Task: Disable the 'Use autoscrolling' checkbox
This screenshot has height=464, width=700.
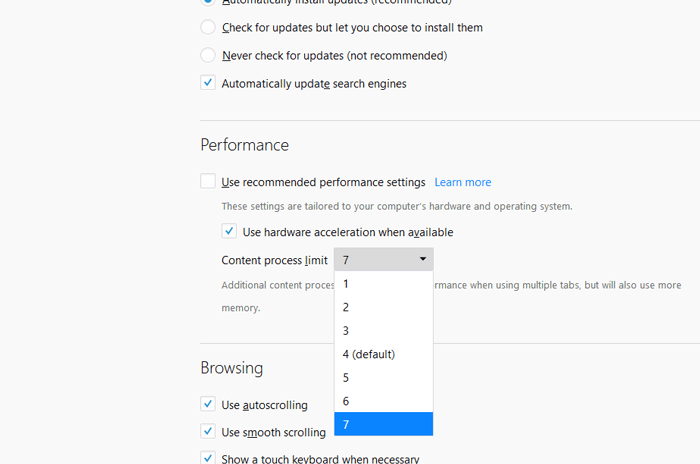Action: tap(208, 405)
